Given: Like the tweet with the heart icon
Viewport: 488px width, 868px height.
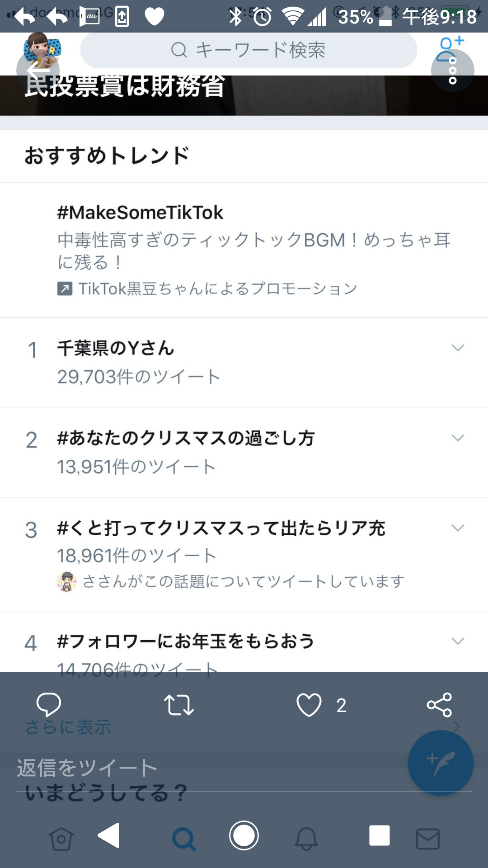Looking at the screenshot, I should coord(309,705).
